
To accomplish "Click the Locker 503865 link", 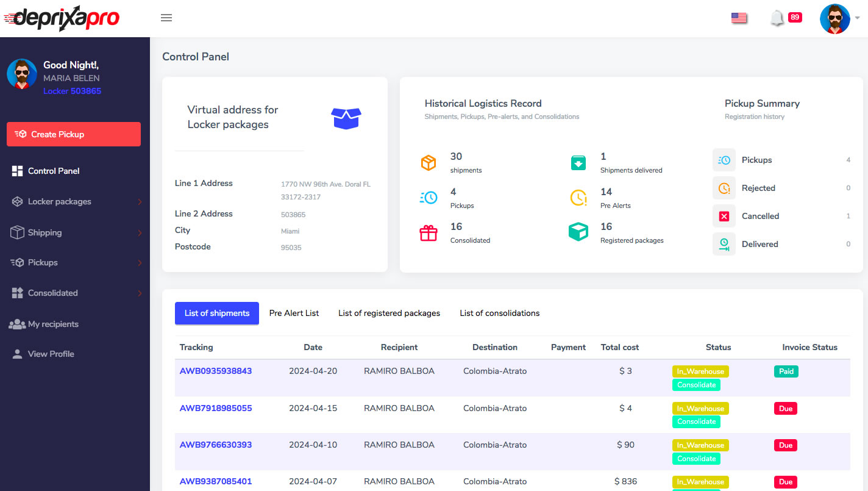I will (x=72, y=91).
